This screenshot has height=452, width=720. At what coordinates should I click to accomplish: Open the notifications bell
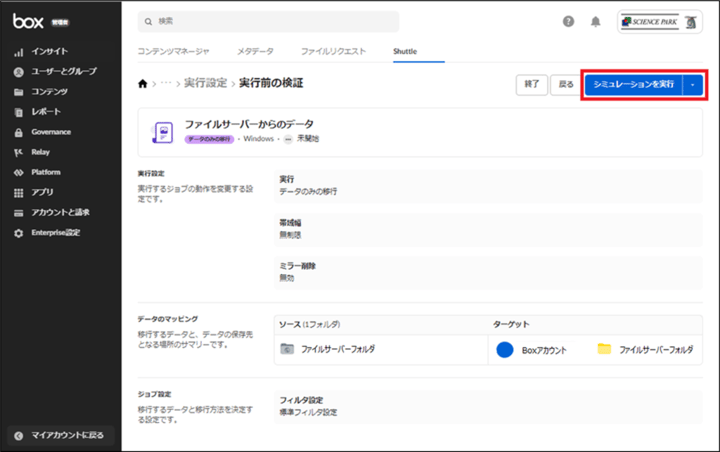pos(596,21)
